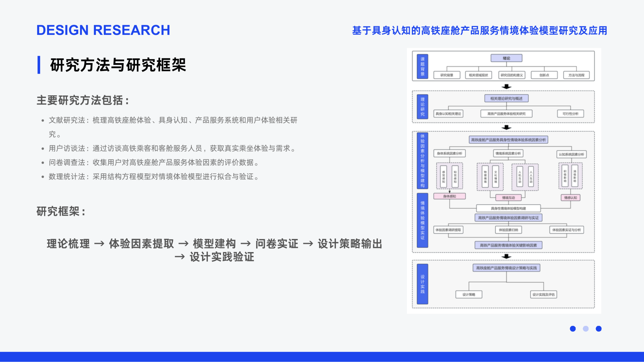Select the 可行性分析 box
The width and height of the screenshot is (644, 362).
[571, 114]
